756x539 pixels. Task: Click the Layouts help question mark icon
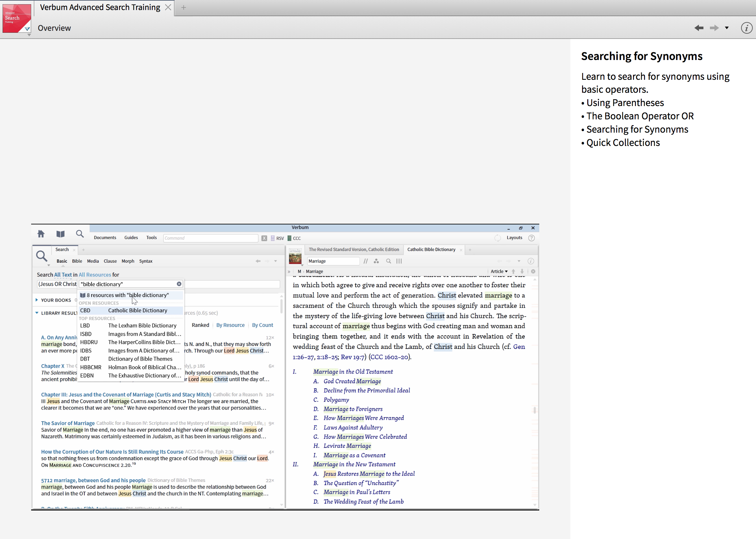(x=531, y=238)
